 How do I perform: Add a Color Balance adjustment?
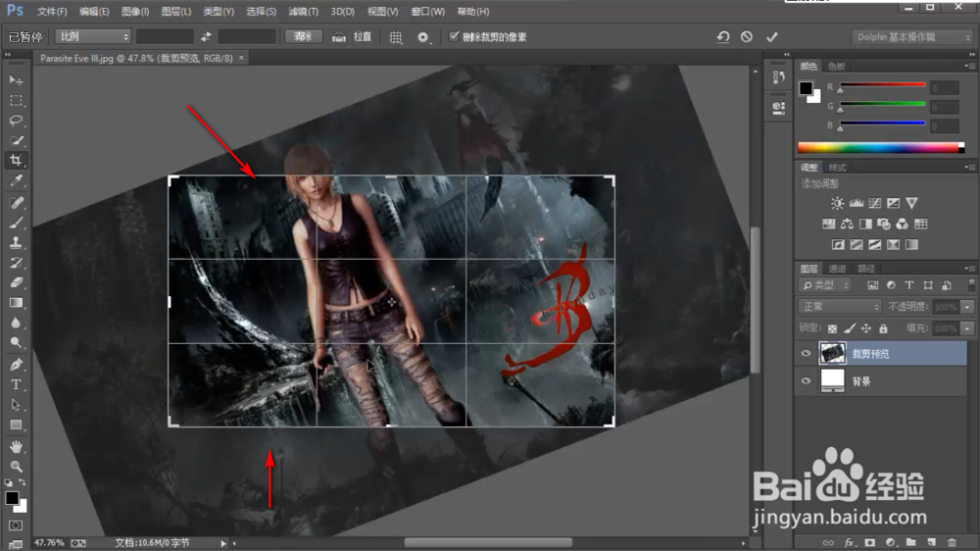847,224
